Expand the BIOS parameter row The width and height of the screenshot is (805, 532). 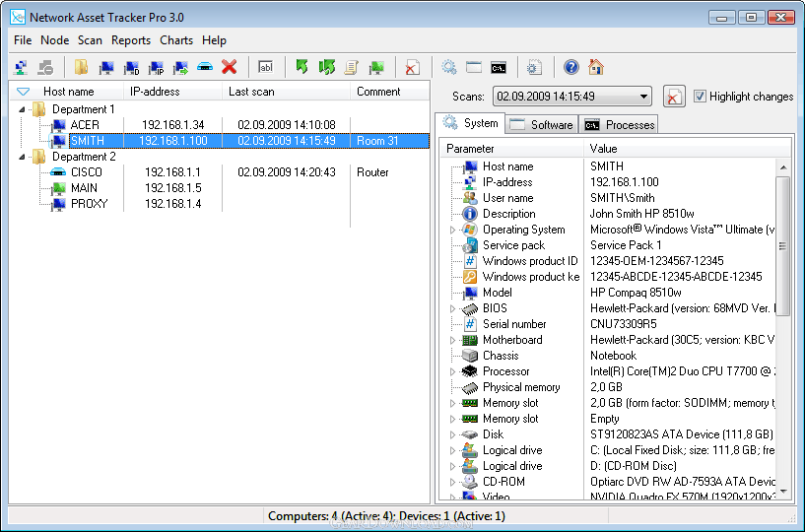point(452,308)
